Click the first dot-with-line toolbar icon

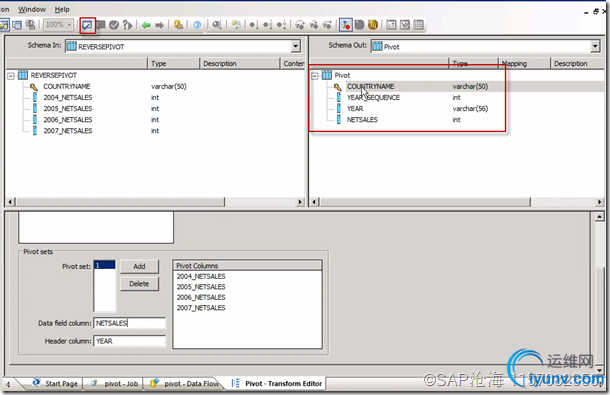[x=253, y=25]
